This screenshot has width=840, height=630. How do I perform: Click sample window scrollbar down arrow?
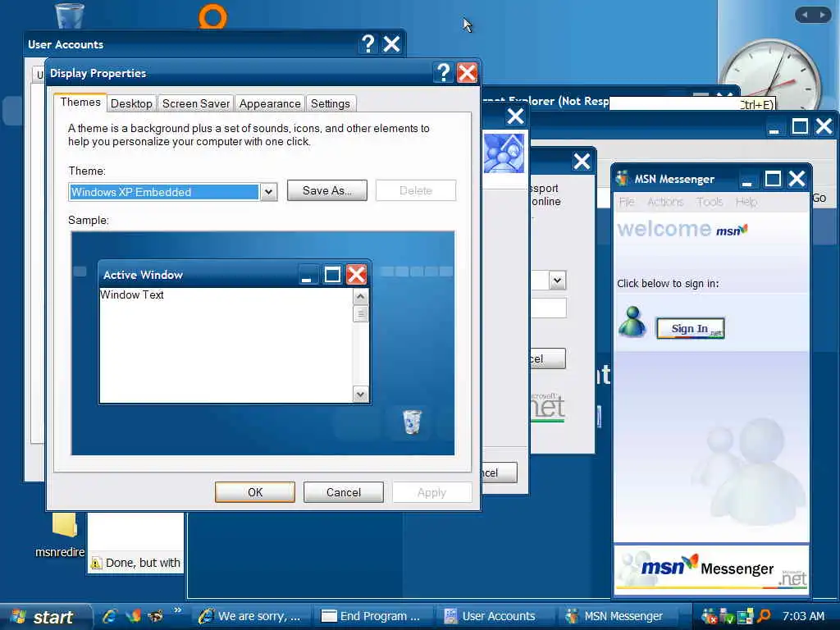[x=361, y=395]
